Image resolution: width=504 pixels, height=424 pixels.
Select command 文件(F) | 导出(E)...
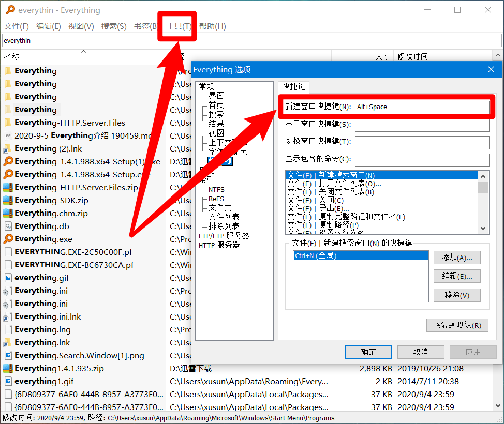[x=381, y=208]
